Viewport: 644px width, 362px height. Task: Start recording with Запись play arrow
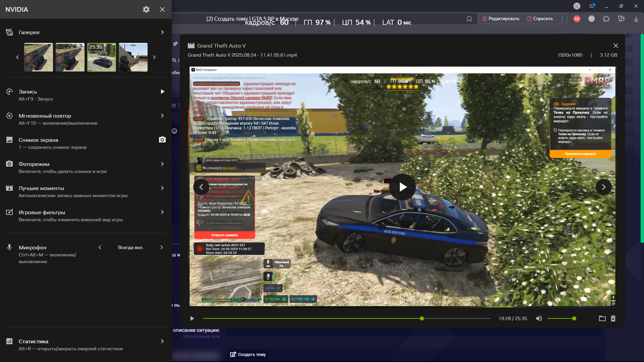coord(162,92)
